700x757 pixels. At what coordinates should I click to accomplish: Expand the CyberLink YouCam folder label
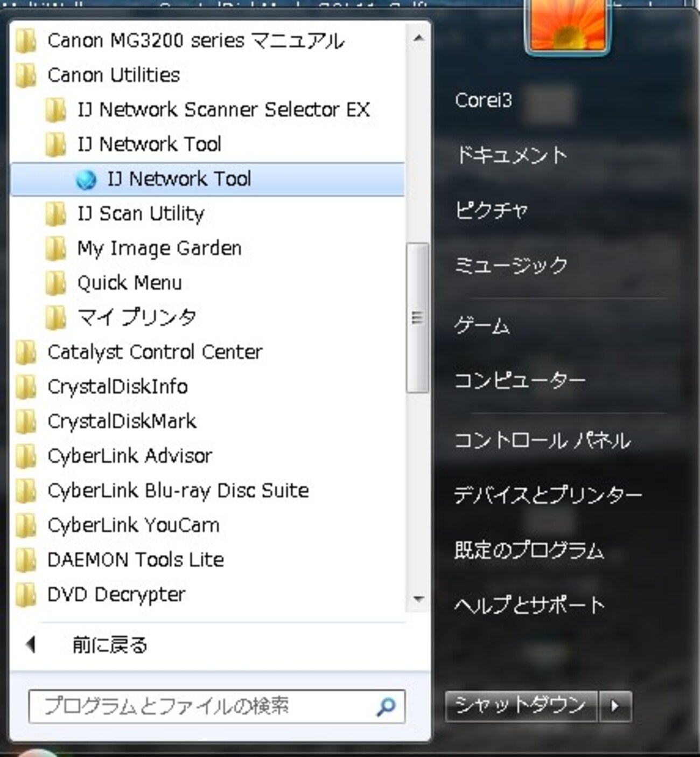134,525
